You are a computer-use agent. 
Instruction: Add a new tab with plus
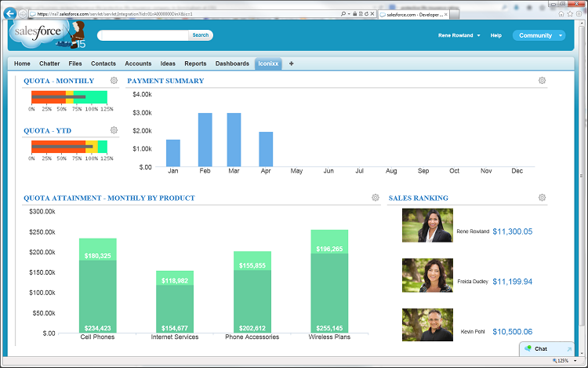coord(292,64)
